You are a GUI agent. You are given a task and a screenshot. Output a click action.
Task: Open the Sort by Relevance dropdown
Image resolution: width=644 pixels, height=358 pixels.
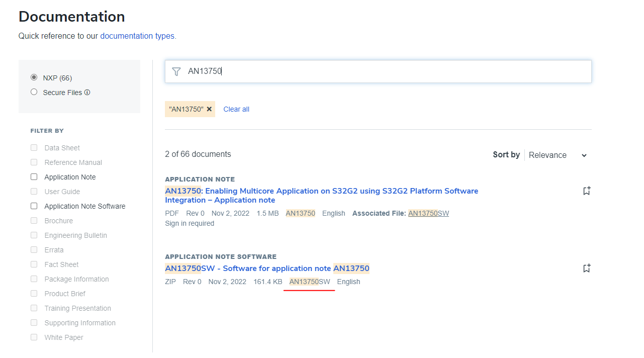[558, 155]
